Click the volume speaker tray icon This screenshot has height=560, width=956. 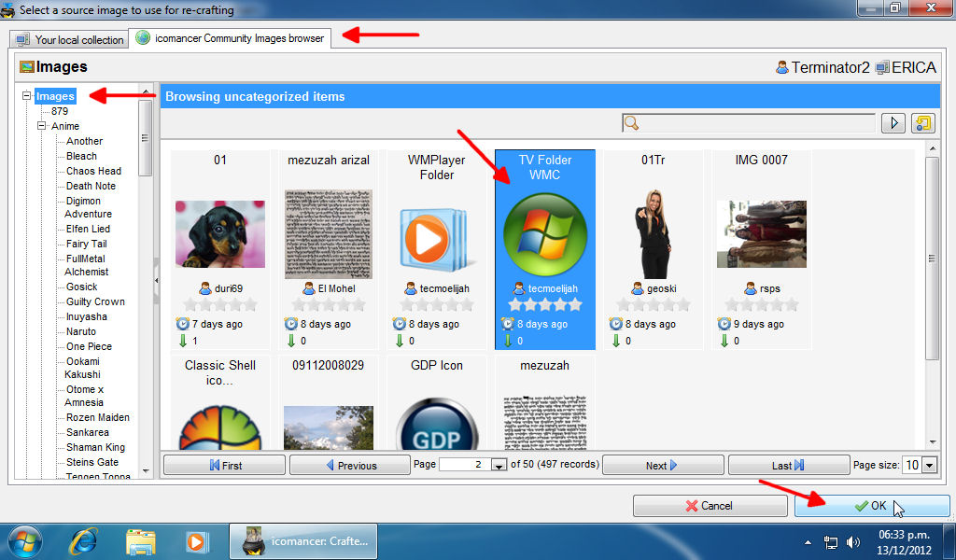[853, 541]
